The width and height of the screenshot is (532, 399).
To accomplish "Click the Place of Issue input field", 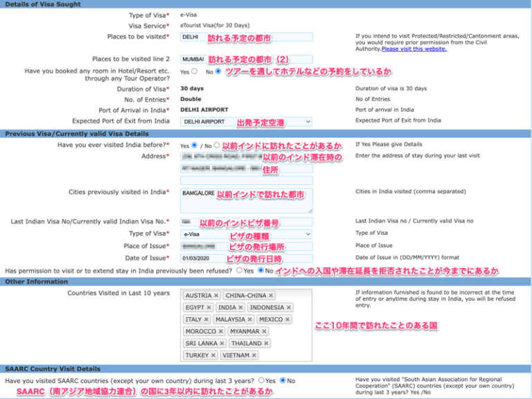I will point(246,247).
